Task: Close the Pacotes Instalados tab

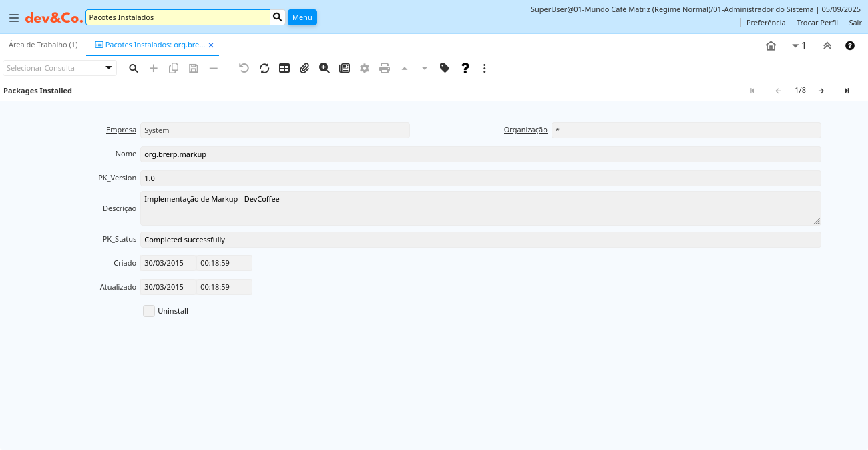Action: (211, 45)
